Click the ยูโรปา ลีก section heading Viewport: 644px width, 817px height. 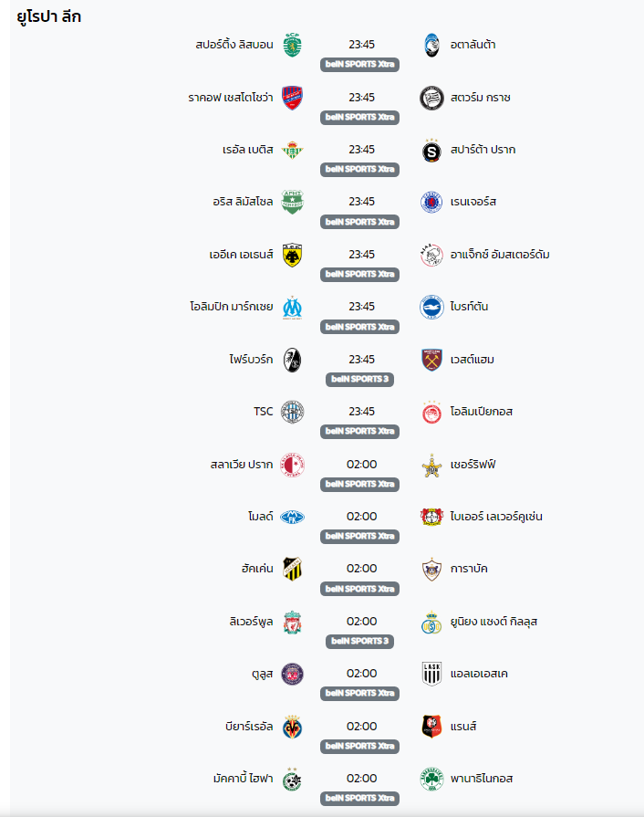[49, 17]
